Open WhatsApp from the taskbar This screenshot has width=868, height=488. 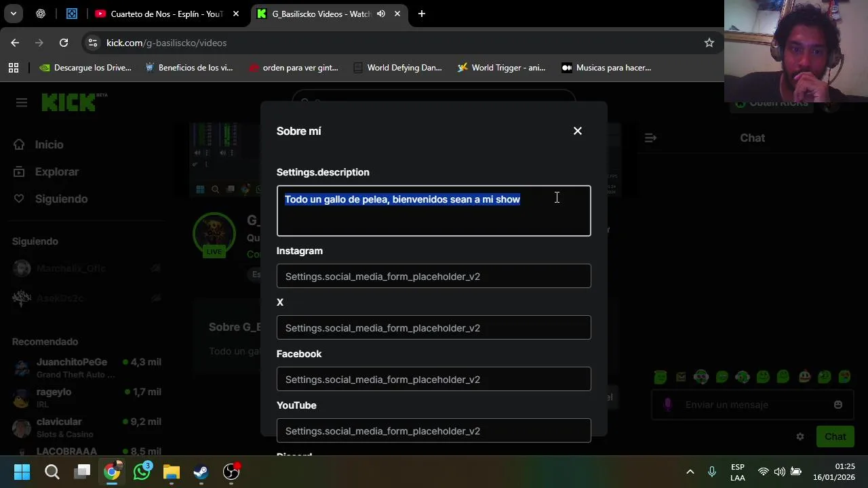tap(142, 472)
